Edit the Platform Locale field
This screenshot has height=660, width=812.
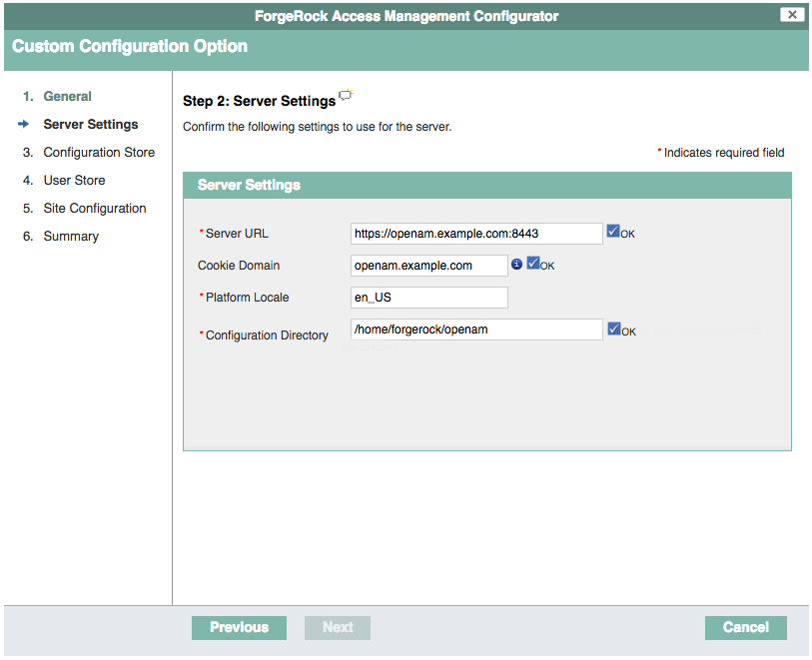coord(428,298)
